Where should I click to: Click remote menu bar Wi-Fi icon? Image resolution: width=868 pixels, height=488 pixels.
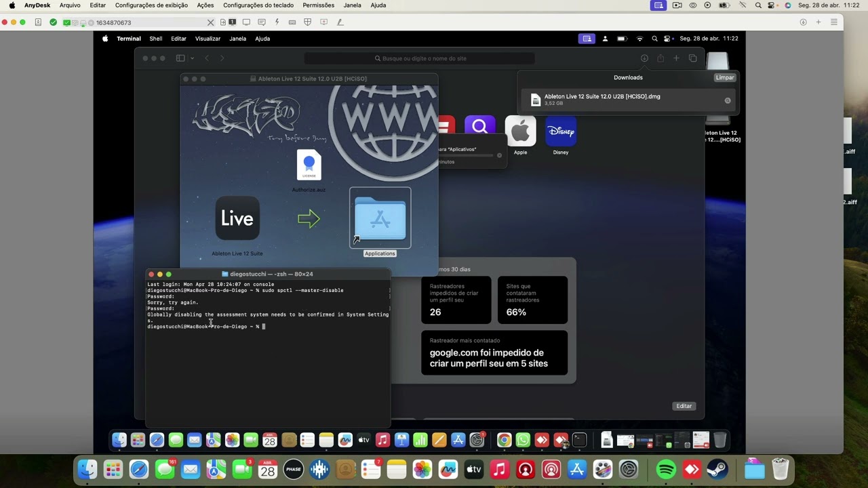(639, 39)
